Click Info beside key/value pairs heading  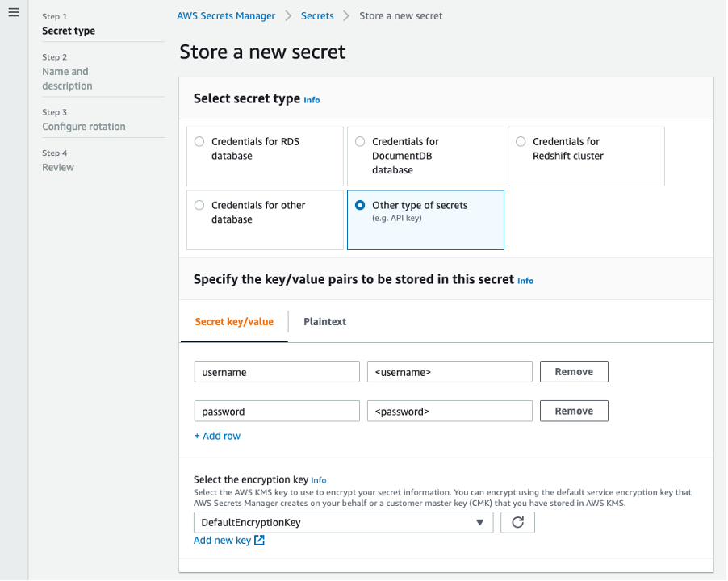point(525,281)
